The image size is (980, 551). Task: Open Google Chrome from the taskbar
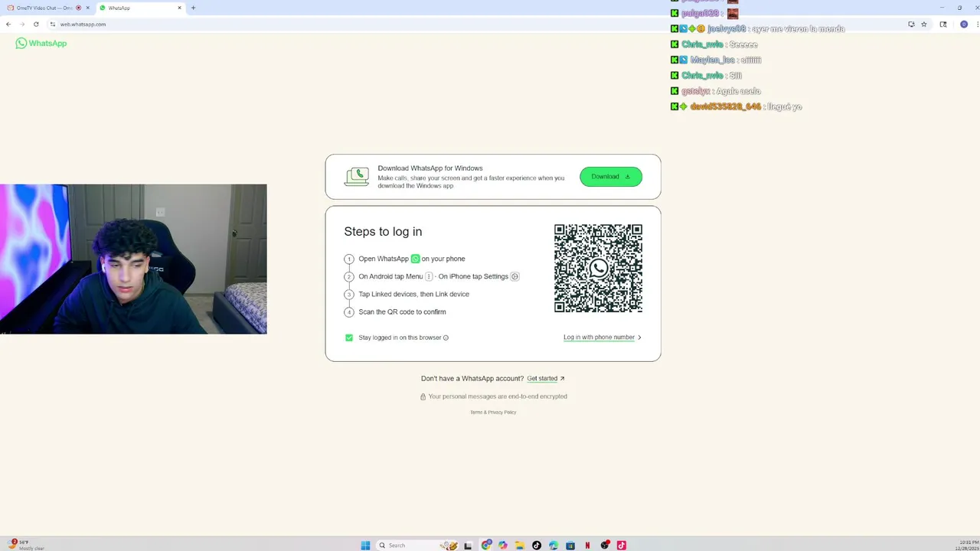(486, 545)
